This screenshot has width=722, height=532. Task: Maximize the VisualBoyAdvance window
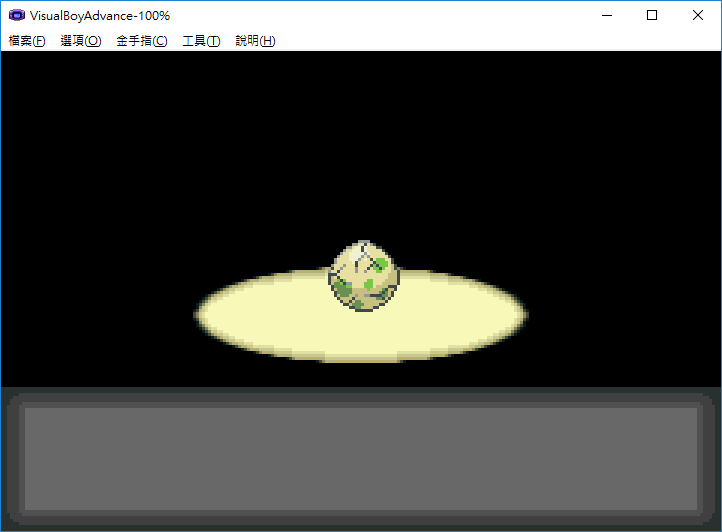pyautogui.click(x=652, y=15)
